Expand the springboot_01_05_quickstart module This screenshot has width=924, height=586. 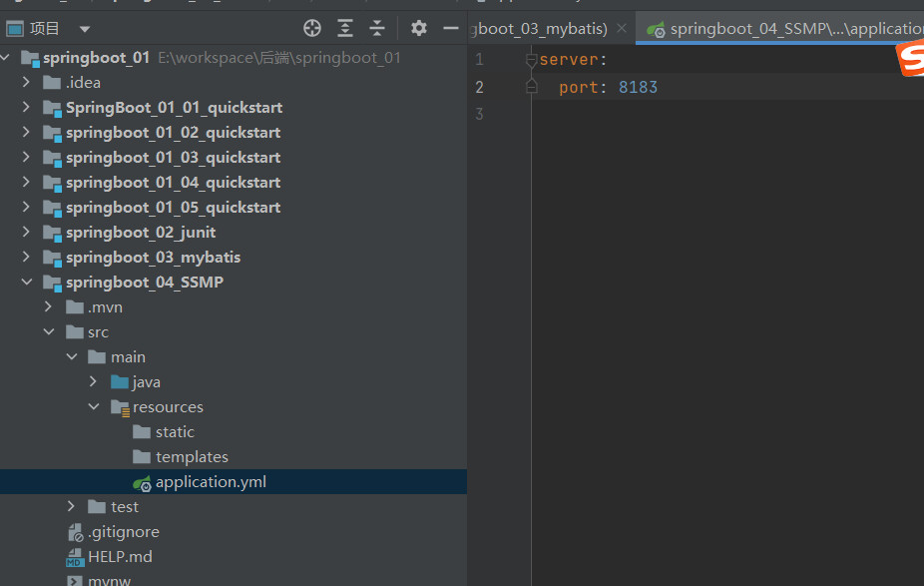[x=27, y=207]
